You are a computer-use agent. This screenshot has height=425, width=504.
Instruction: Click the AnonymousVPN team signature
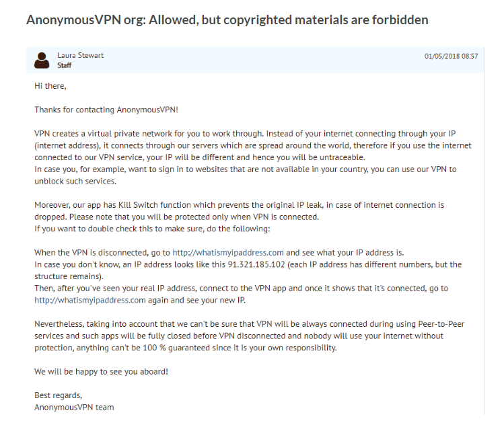tap(74, 408)
